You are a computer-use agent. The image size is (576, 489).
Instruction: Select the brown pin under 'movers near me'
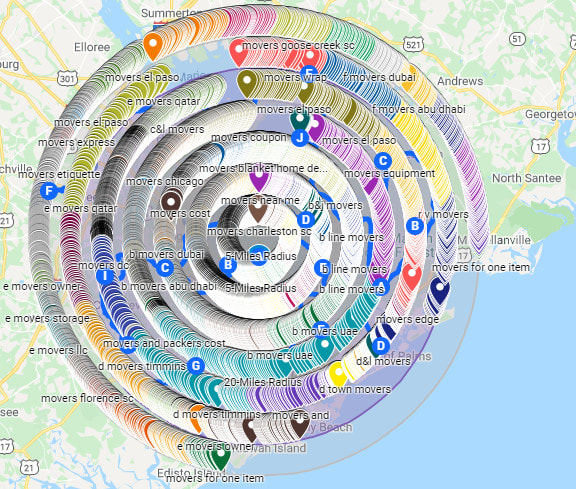[258, 212]
